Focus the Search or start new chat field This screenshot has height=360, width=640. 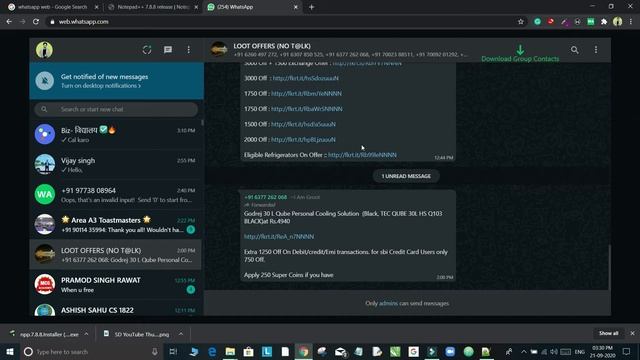click(116, 109)
